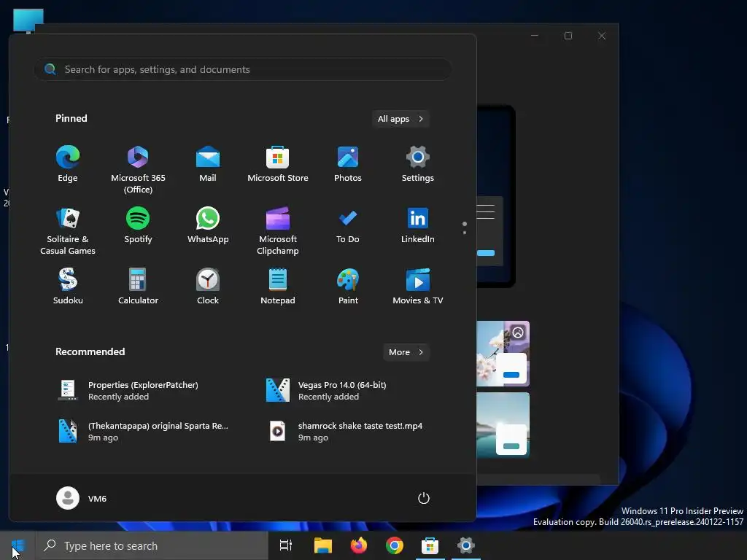Viewport: 747px width, 560px height.
Task: Open Task View from the taskbar
Action: [286, 545]
